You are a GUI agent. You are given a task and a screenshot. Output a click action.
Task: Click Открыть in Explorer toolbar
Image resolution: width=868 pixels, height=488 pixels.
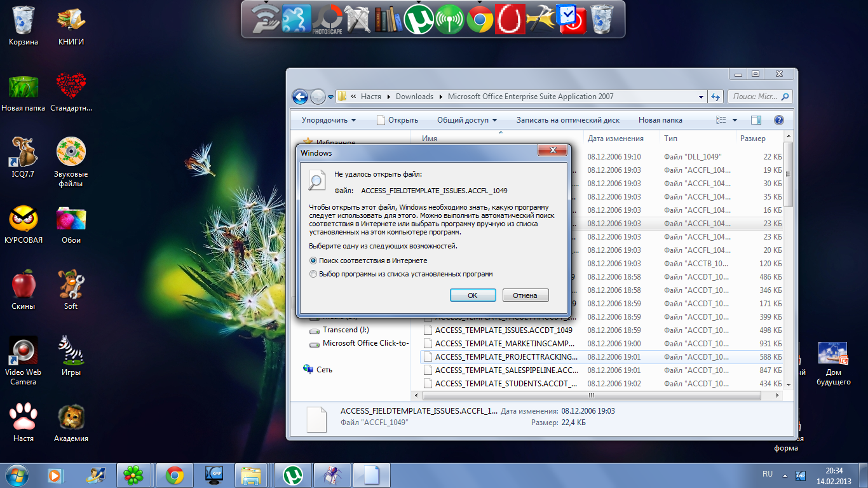(x=397, y=120)
